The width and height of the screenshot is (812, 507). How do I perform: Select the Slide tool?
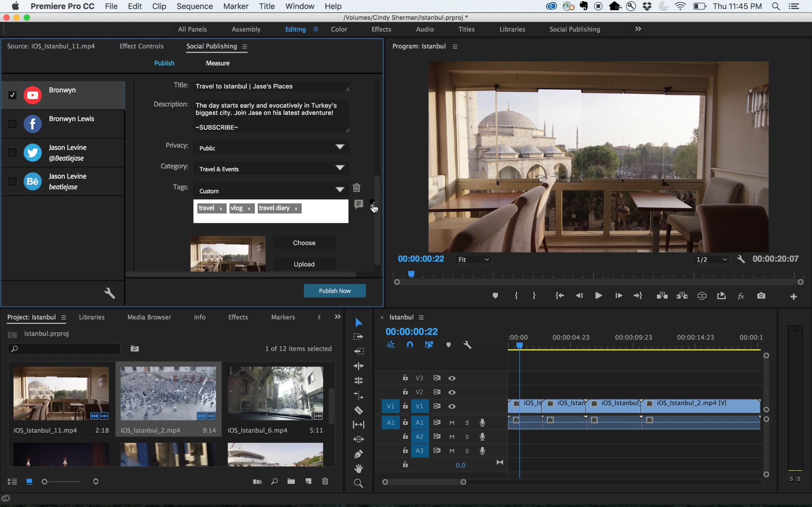tap(358, 439)
